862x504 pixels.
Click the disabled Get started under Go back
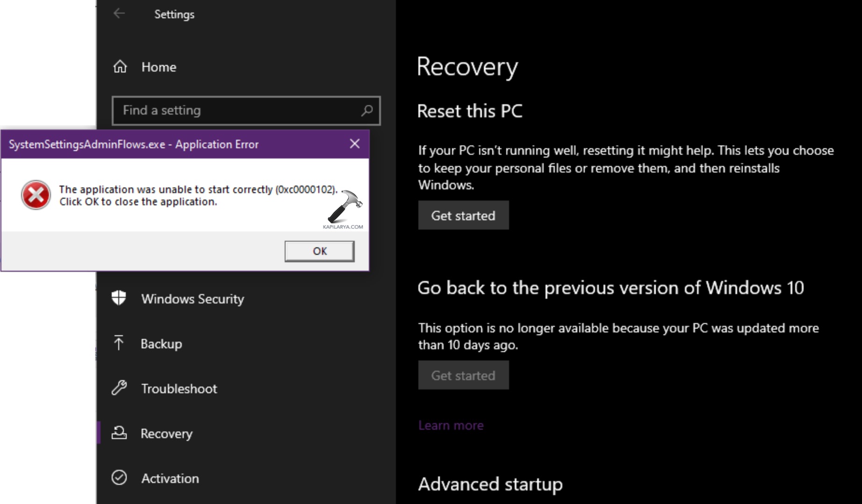463,375
